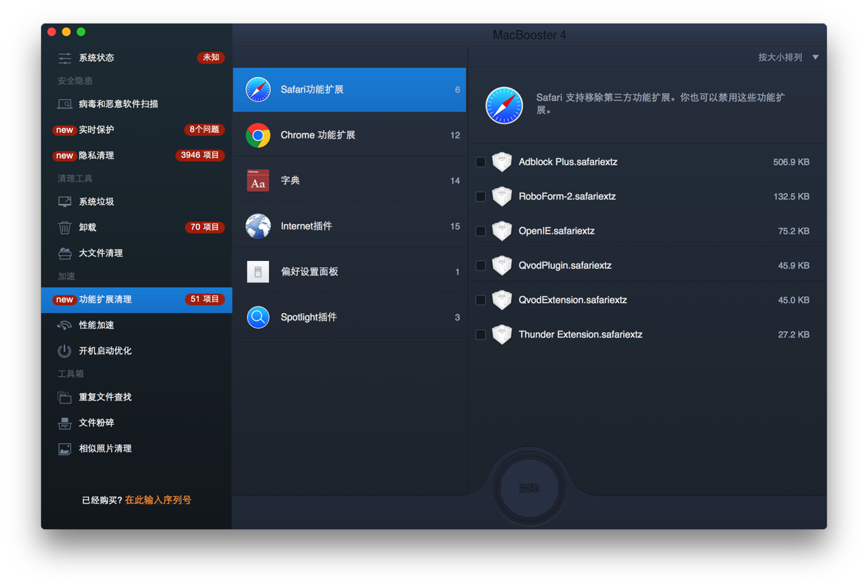Viewport: 868px width, 588px height.
Task: Click the 性能加速 speed icon
Action: coord(65,325)
